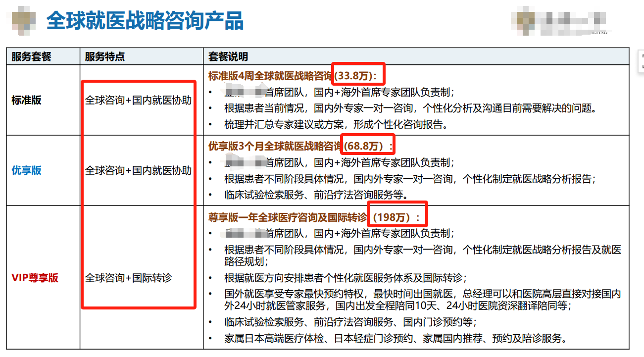Click the 标准版4周全球就医战略咨询 heading
The image size is (644, 357).
pyautogui.click(x=270, y=76)
